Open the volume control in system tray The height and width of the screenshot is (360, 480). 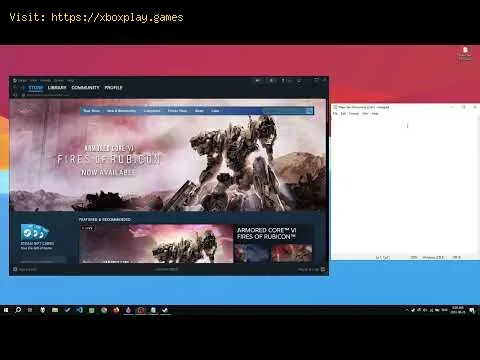tap(425, 310)
